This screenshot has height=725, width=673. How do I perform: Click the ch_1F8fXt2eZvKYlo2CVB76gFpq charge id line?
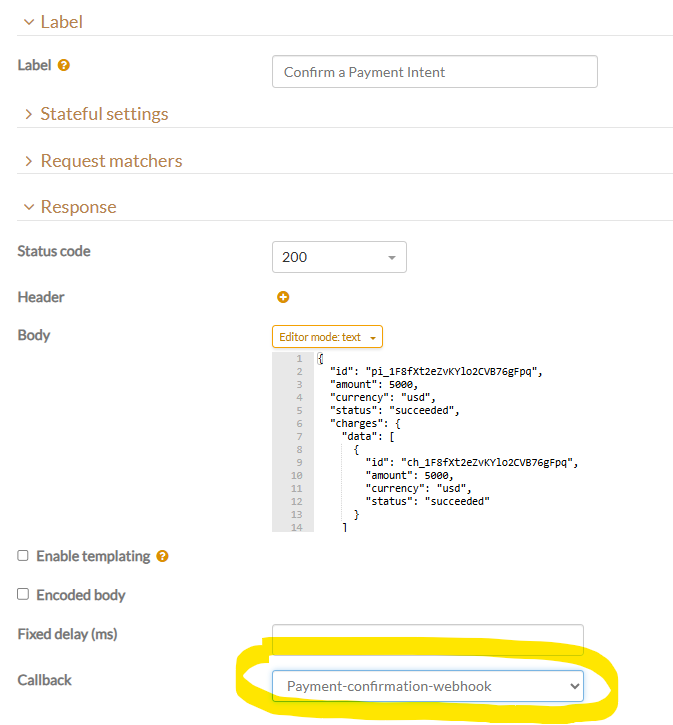click(x=471, y=462)
